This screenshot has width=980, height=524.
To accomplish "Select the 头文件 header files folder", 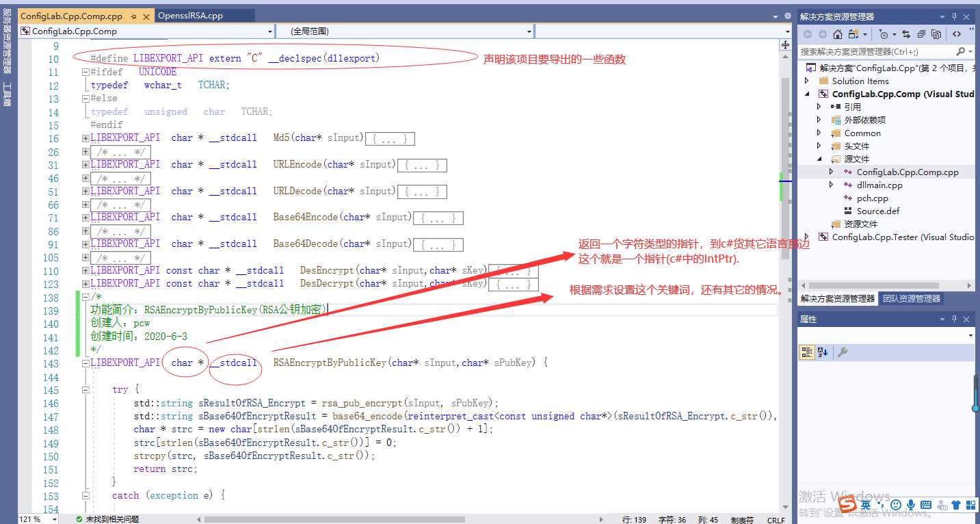I will (857, 146).
